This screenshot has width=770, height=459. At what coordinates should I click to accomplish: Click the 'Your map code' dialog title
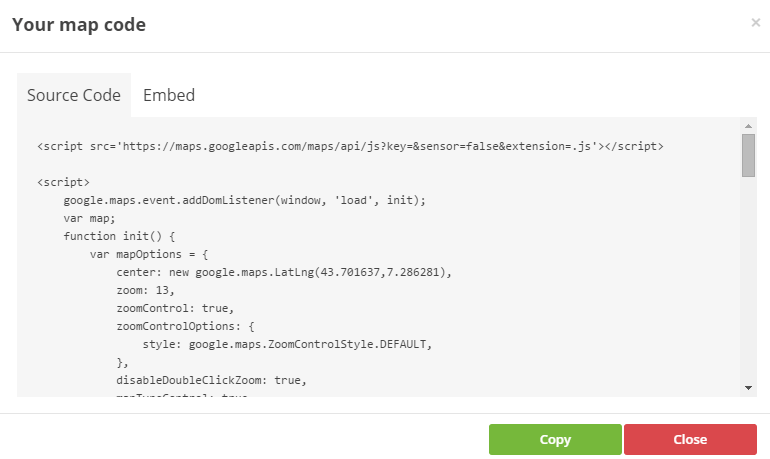(x=79, y=25)
